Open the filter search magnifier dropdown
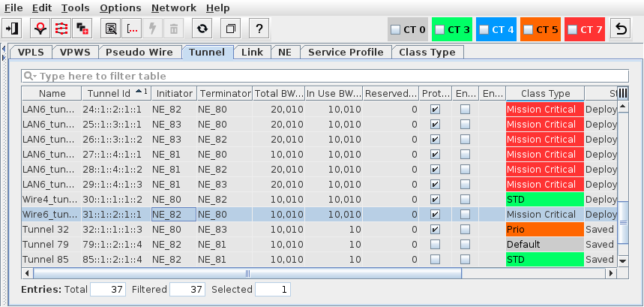This screenshot has width=644, height=307. (x=30, y=77)
